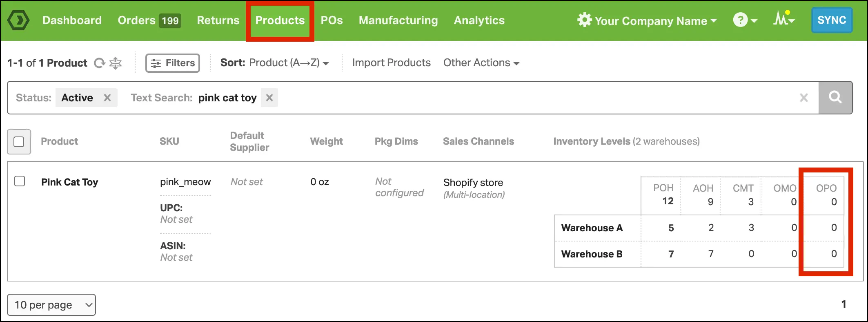Go to the Manufacturing tab

[x=398, y=20]
